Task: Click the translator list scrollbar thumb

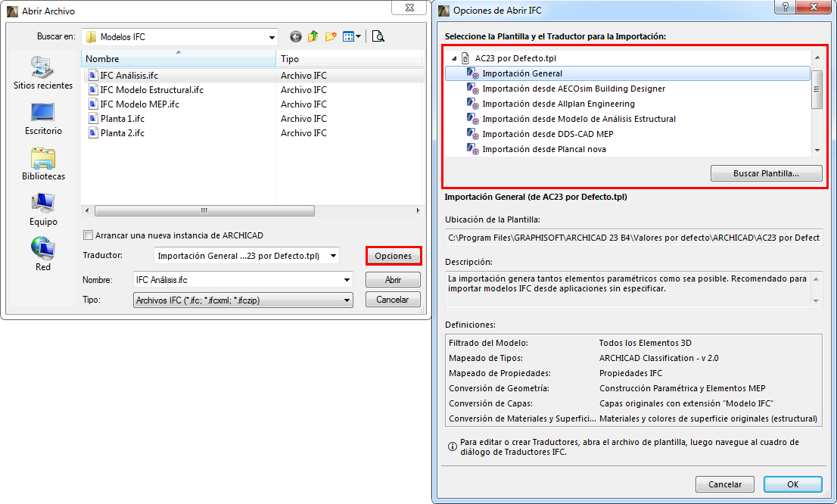Action: [817, 90]
